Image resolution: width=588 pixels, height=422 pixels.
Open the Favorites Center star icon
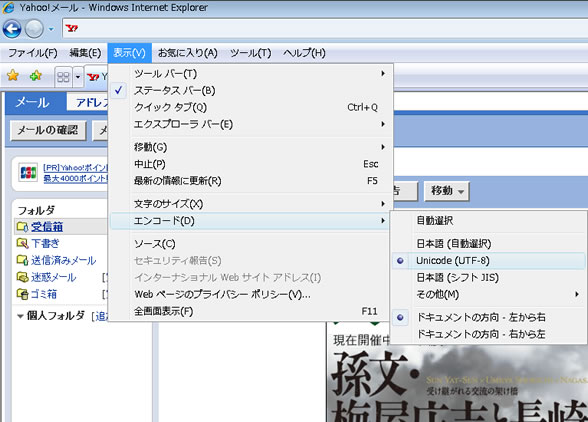13,76
